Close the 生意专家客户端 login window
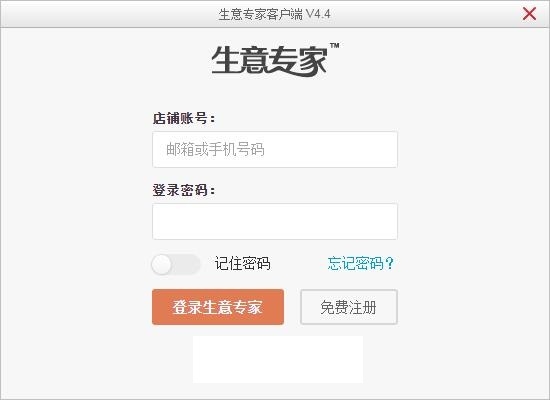This screenshot has height=400, width=550. pos(529,14)
